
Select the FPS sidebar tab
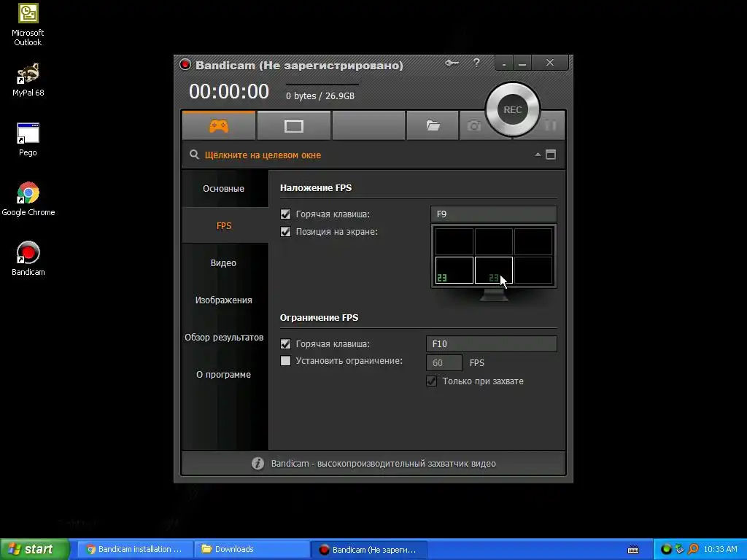(x=223, y=226)
